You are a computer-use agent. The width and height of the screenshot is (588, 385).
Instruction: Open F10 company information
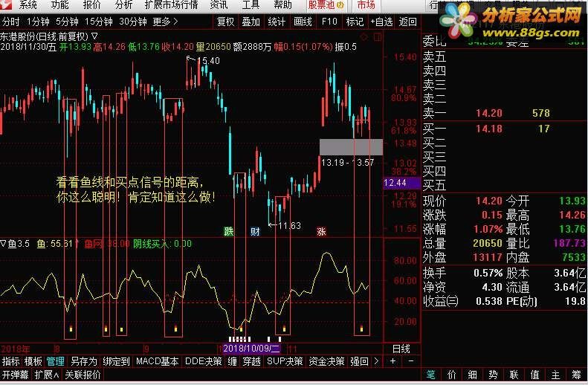tap(329, 22)
